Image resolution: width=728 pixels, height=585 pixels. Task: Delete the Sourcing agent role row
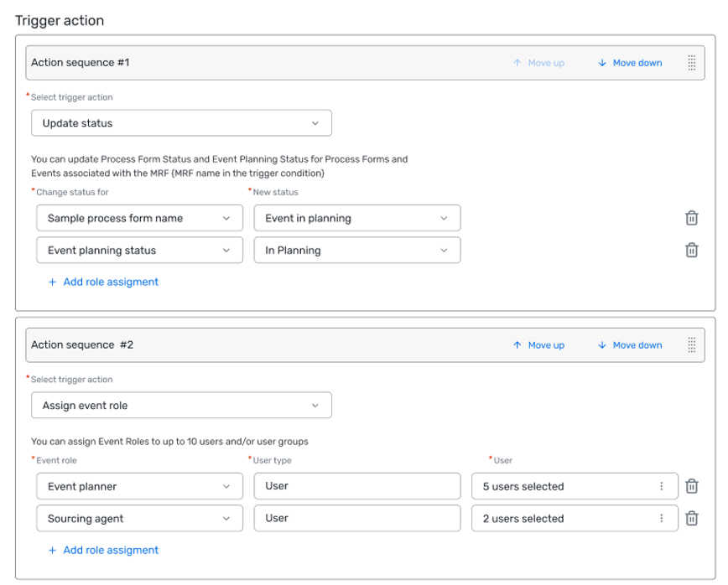691,518
